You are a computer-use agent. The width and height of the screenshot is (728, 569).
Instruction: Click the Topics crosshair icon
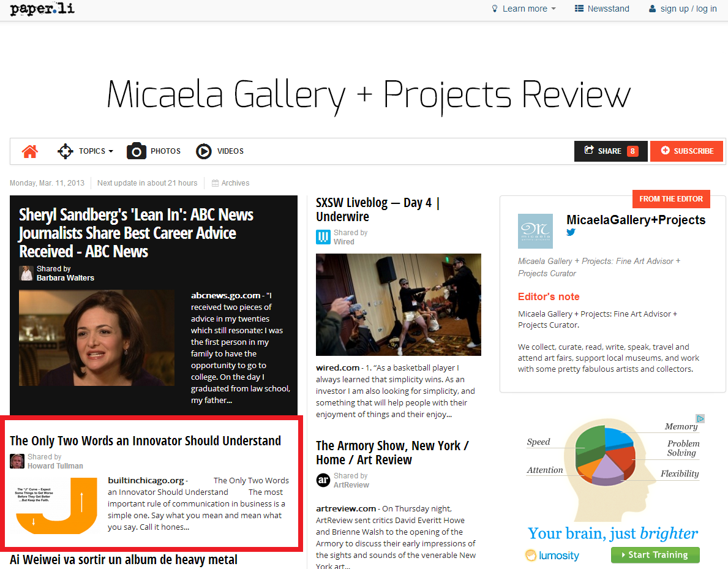pos(66,151)
